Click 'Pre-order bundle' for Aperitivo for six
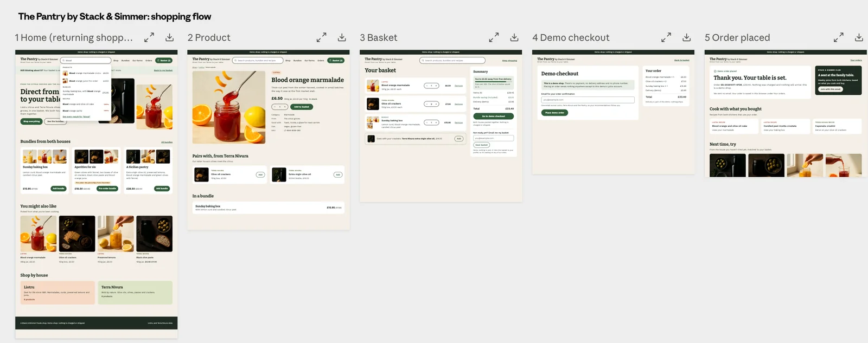The image size is (868, 343). tap(107, 189)
